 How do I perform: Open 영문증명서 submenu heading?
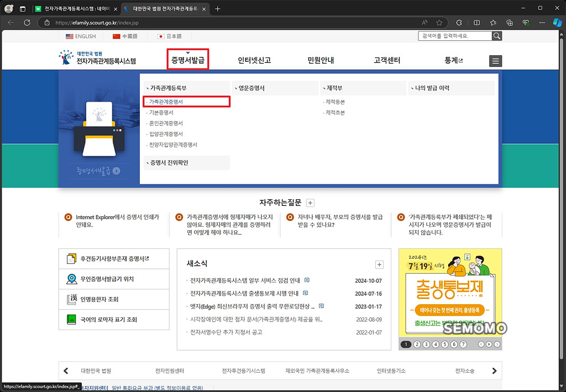(x=275, y=88)
